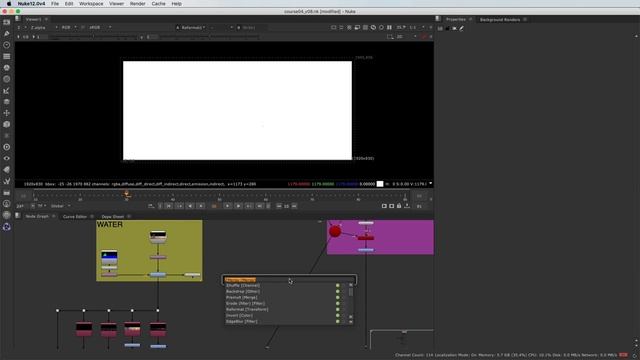640x360 pixels.
Task: Open the Cache menu
Action: 158,4
